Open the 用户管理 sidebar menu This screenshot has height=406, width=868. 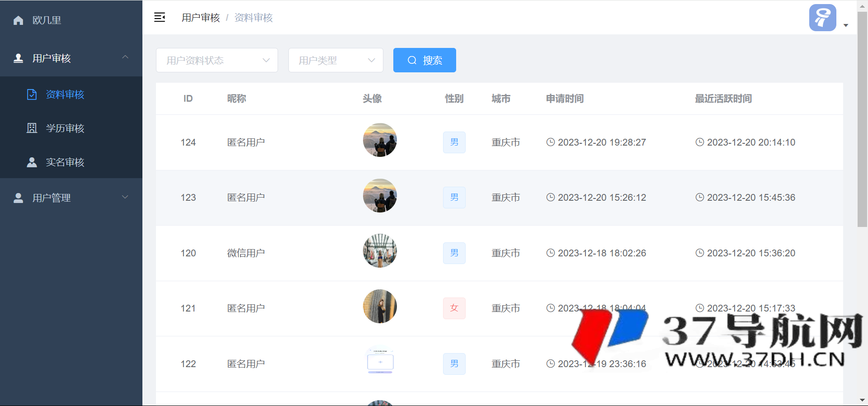[71, 198]
